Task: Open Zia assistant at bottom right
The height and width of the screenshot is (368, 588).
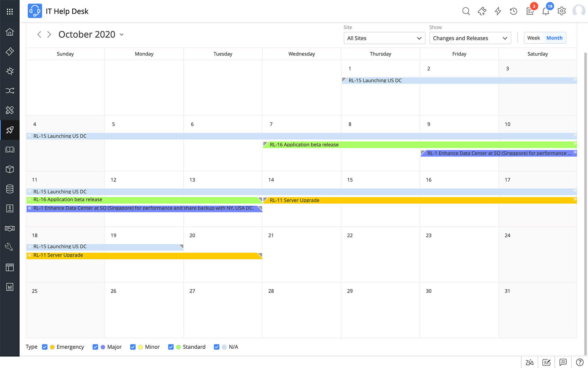Action: pyautogui.click(x=530, y=362)
